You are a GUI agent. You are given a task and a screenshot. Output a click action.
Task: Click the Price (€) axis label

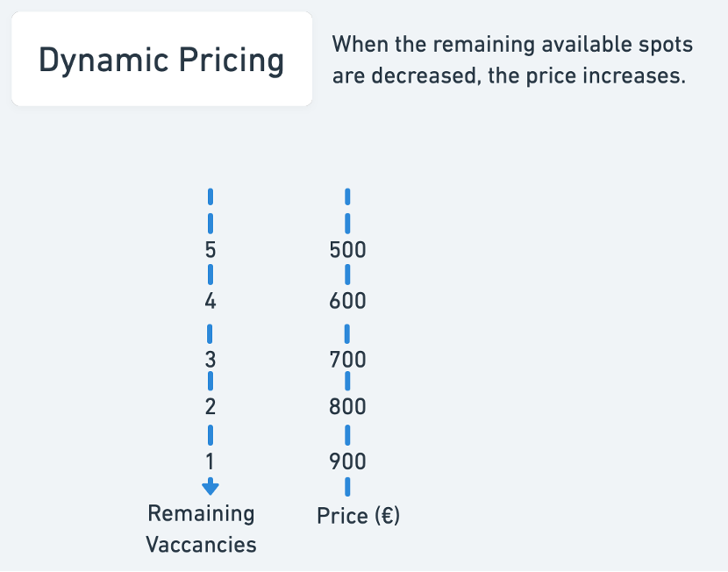358,515
